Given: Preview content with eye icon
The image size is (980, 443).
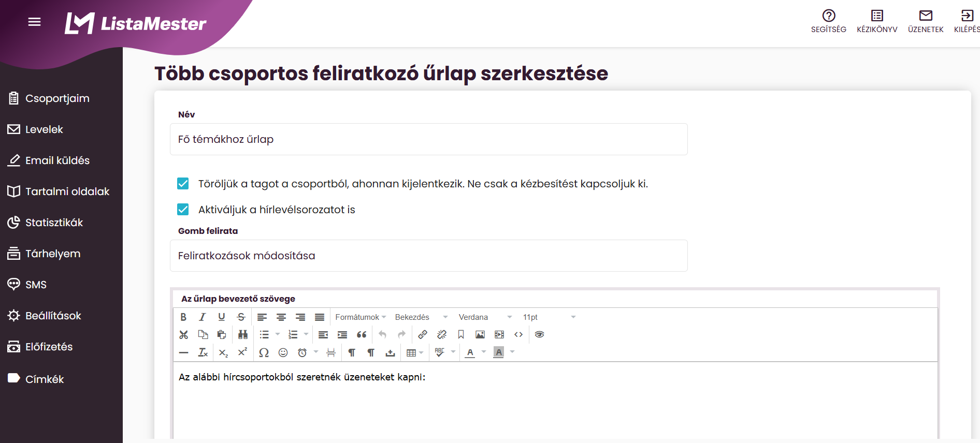Looking at the screenshot, I should click(x=539, y=335).
